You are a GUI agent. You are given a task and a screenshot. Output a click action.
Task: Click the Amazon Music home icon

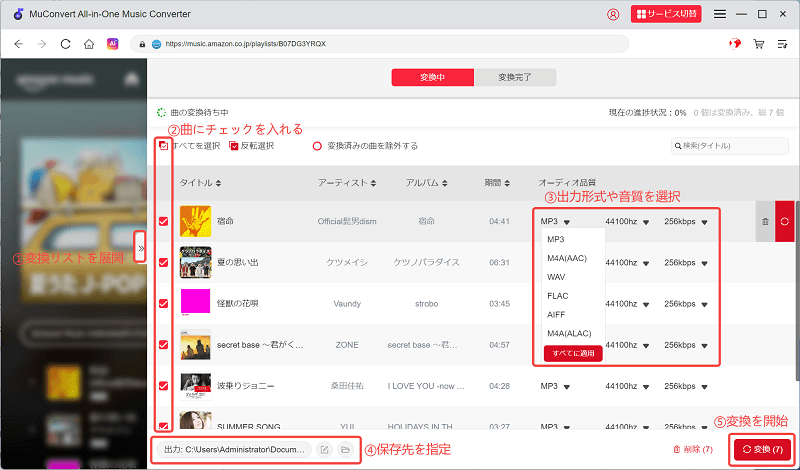[132, 79]
